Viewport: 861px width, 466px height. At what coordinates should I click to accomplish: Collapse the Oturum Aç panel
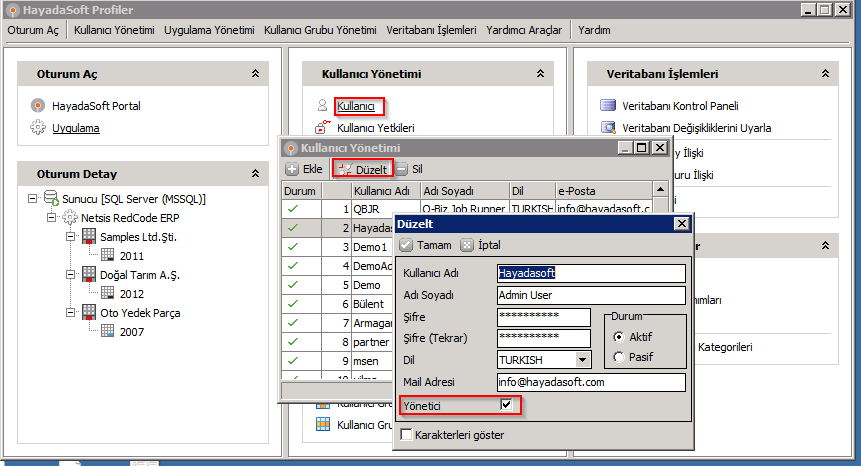255,74
